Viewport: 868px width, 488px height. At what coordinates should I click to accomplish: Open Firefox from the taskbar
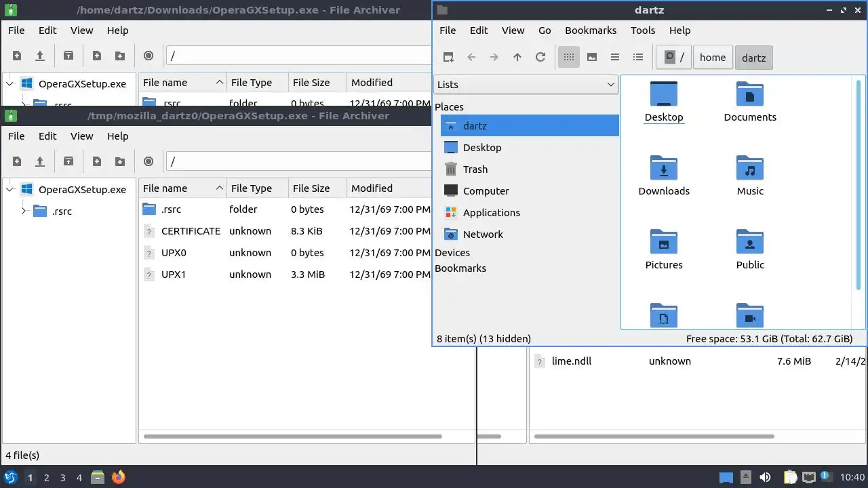point(118,477)
